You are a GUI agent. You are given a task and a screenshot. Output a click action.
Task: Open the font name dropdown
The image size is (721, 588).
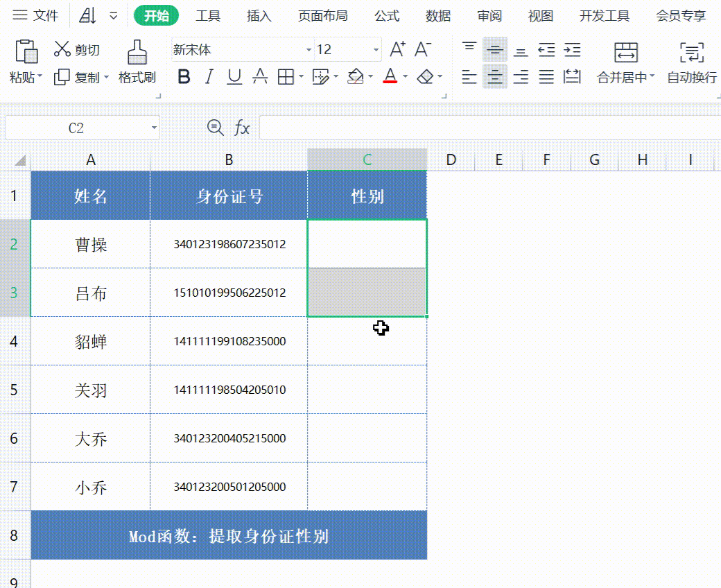coord(308,50)
